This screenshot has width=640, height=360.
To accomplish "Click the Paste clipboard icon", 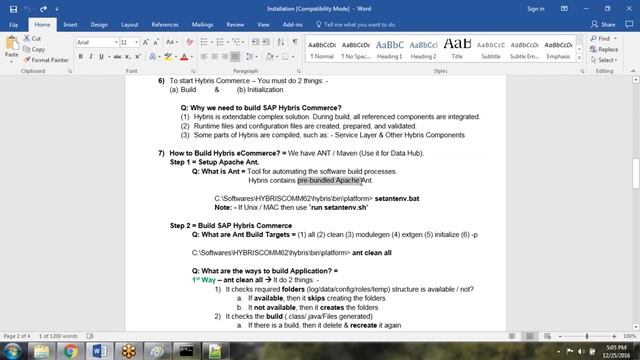I will point(11,42).
